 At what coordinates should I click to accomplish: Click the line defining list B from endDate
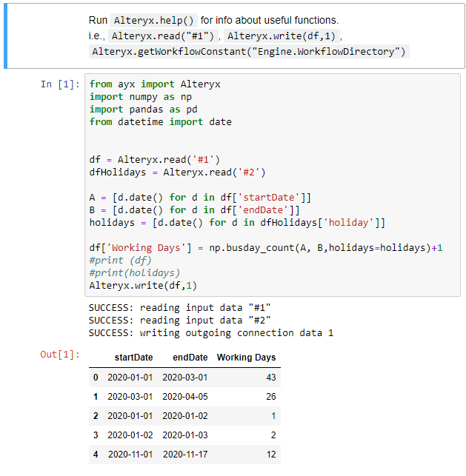(x=194, y=210)
